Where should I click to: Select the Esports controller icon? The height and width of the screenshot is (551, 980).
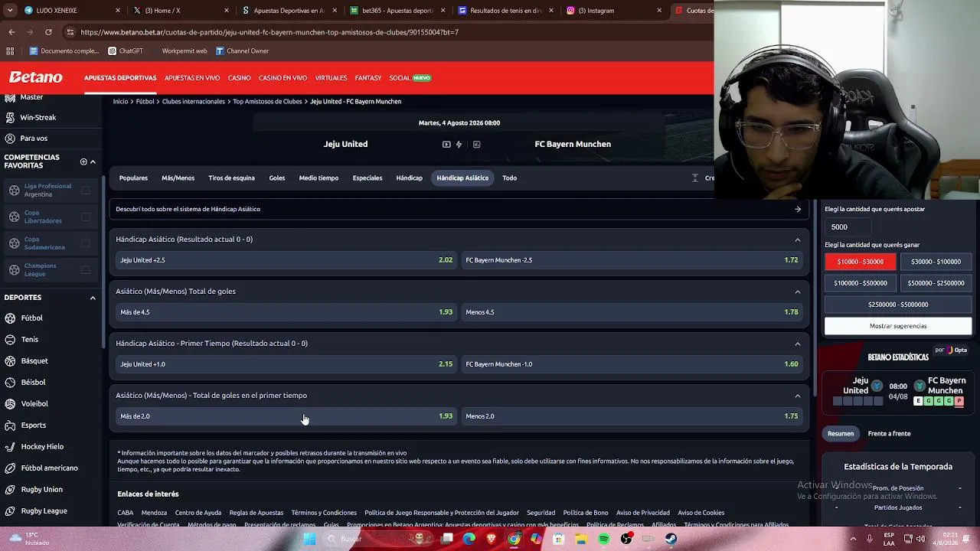tap(10, 425)
